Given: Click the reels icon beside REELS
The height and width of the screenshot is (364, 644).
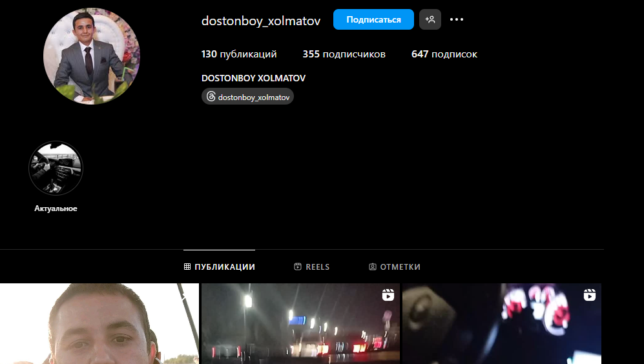Looking at the screenshot, I should [298, 267].
